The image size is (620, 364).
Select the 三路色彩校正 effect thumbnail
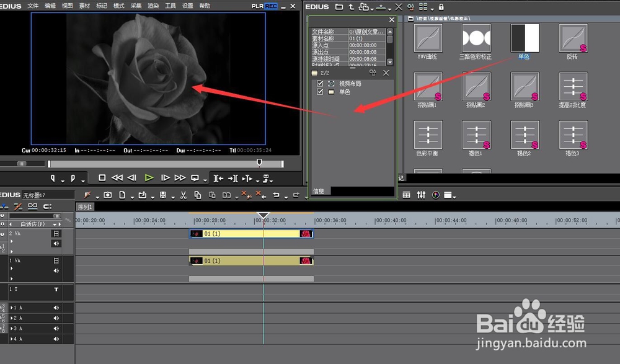[x=476, y=38]
